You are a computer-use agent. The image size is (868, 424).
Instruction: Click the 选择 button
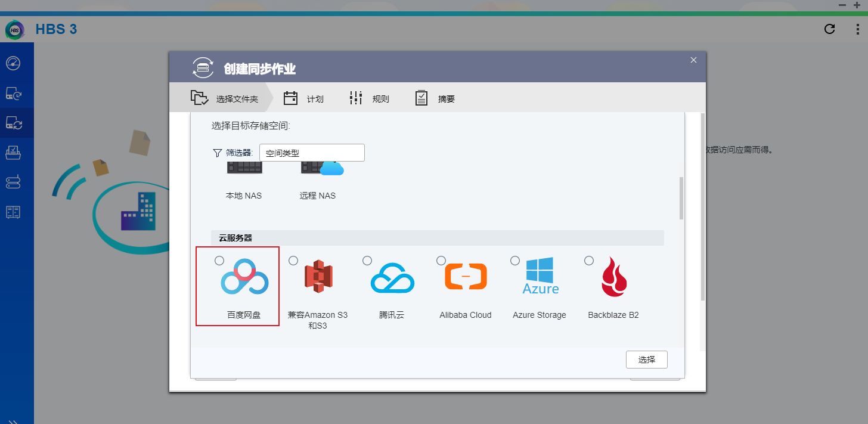pos(646,360)
